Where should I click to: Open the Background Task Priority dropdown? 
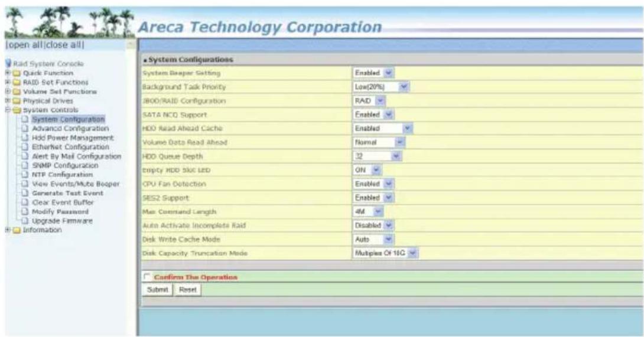(x=381, y=87)
